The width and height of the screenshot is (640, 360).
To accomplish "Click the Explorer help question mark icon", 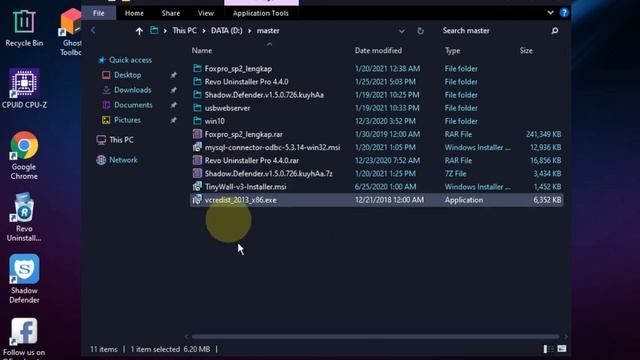I will coord(564,13).
